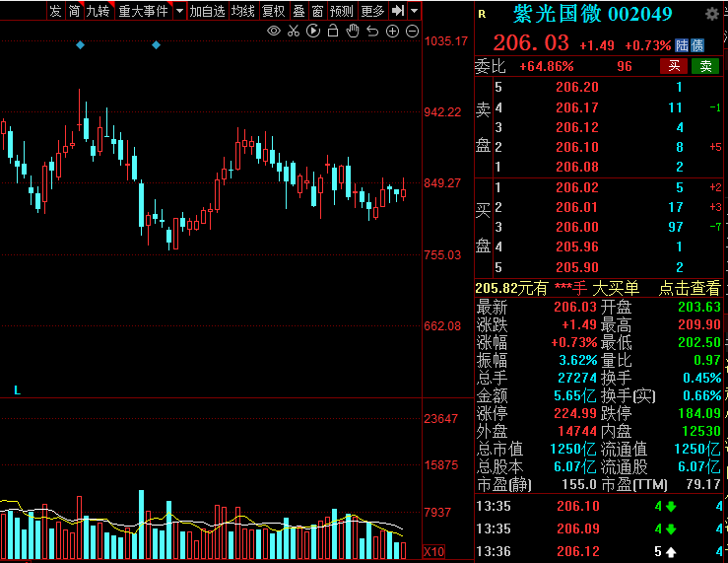
Task: Toggle the chart lock icon
Action: click(x=333, y=32)
